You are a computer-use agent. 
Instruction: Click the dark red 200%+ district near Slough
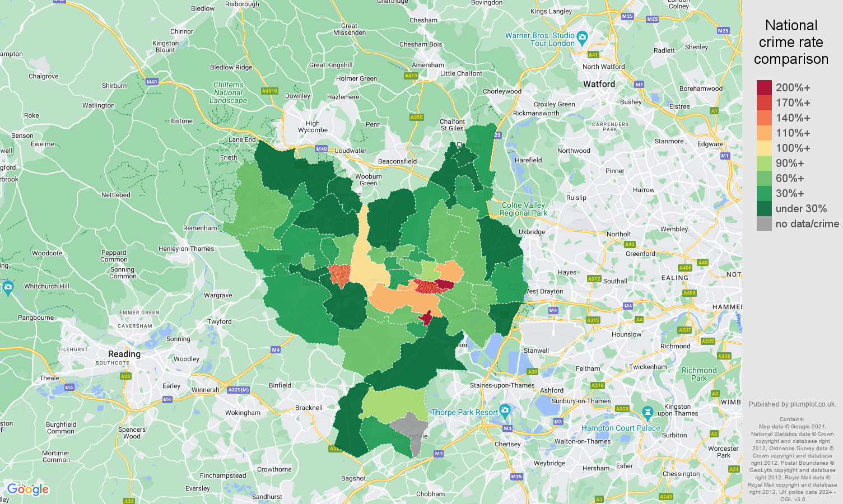pos(445,285)
